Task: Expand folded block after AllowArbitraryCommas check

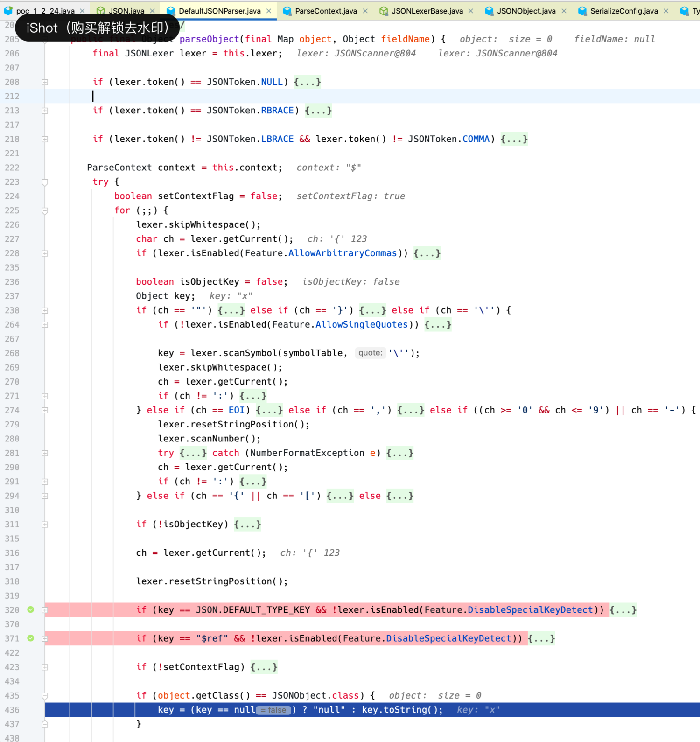Action: (427, 253)
